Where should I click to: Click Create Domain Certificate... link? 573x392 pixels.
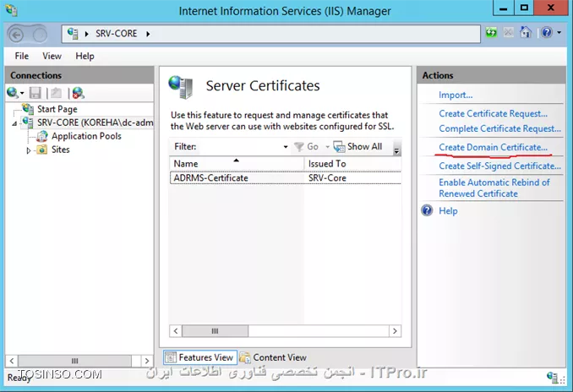(493, 147)
